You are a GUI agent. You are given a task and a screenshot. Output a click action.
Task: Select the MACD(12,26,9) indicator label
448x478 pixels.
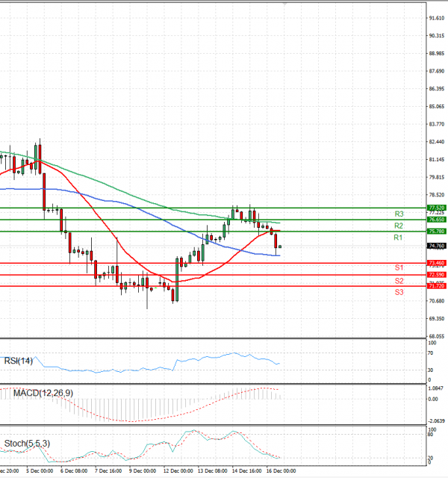pyautogui.click(x=43, y=393)
